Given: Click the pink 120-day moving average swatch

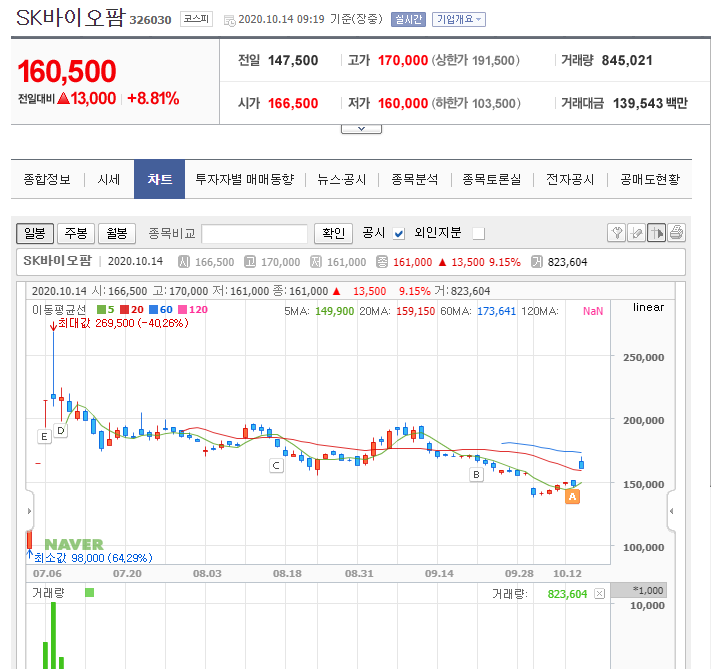Looking at the screenshot, I should click(x=182, y=309).
